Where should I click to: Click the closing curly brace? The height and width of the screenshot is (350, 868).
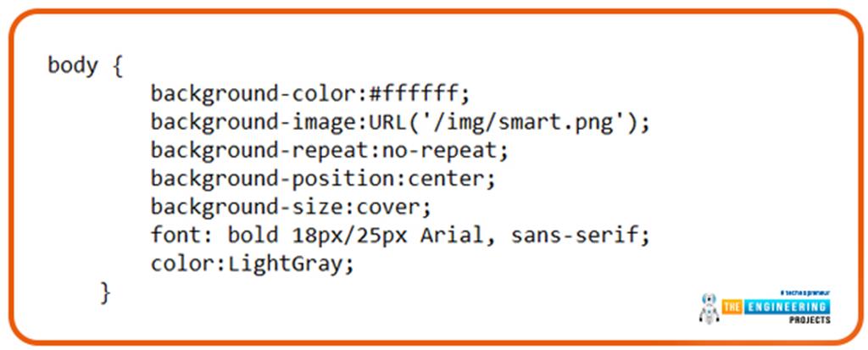(x=106, y=292)
